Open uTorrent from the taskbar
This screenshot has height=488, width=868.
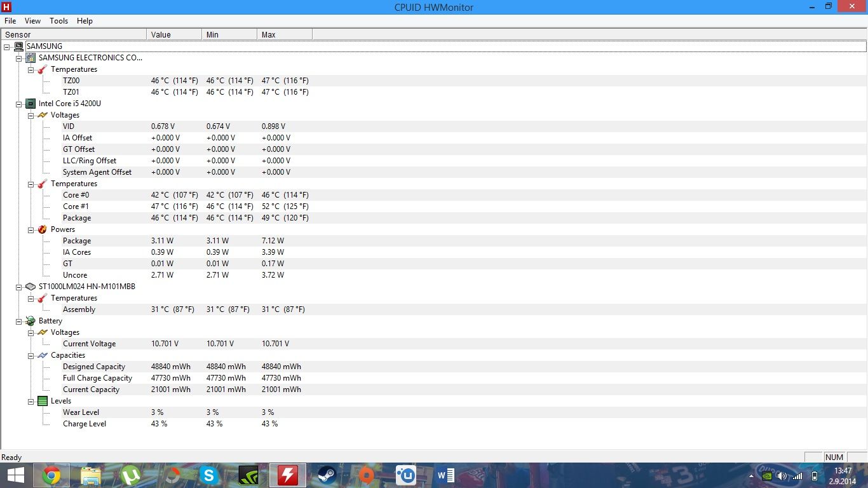[x=130, y=475]
